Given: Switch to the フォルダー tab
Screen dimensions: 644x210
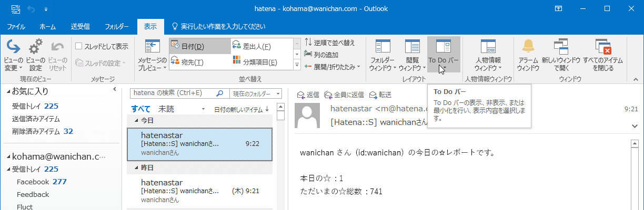Looking at the screenshot, I should 117,26.
